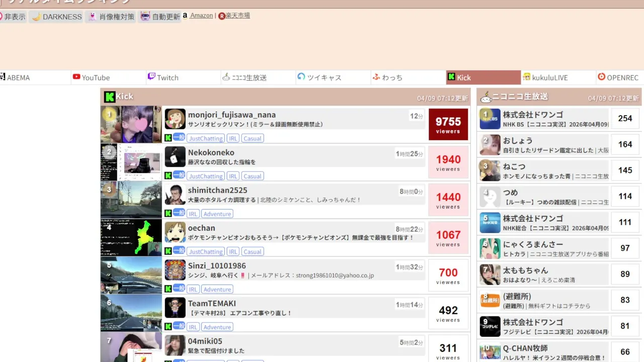Open Nekokoneko channel name
The height and width of the screenshot is (362, 644).
click(211, 152)
